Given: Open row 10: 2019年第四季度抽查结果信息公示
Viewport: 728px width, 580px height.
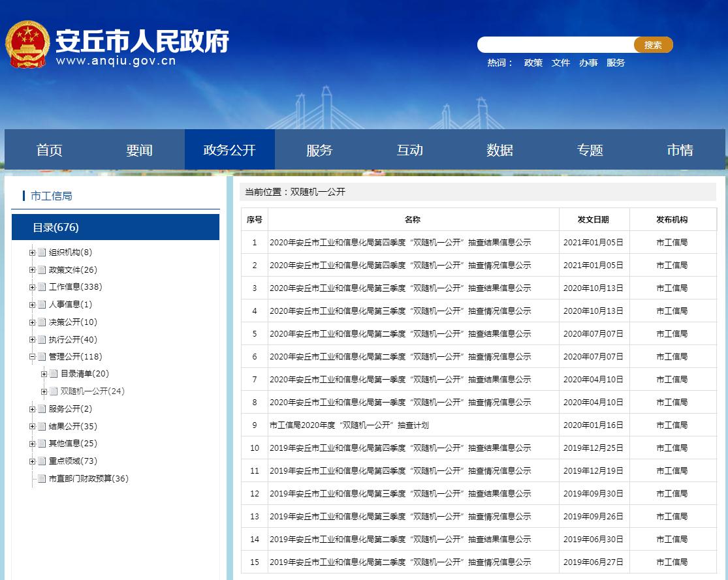Looking at the screenshot, I should (x=400, y=448).
